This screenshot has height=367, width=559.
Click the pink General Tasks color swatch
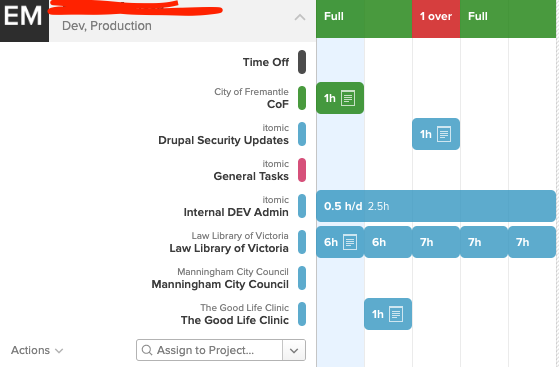[302, 170]
